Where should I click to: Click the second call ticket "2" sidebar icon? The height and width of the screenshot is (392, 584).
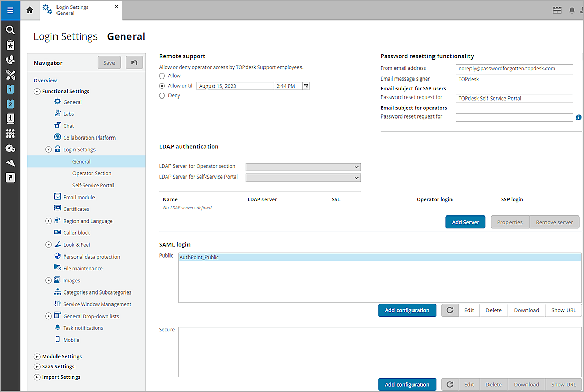coord(10,104)
